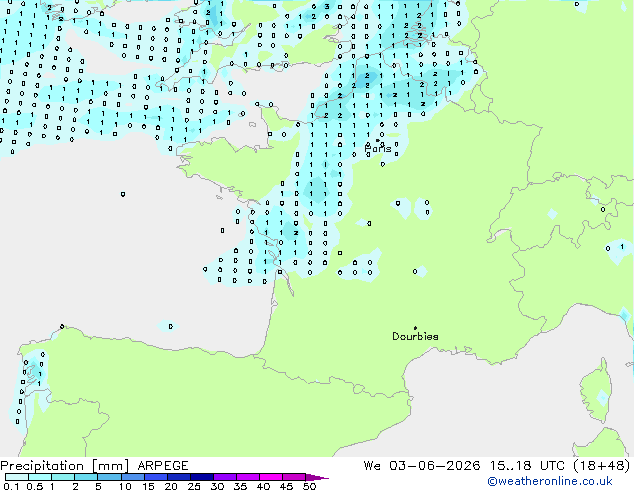Click the legend value '35'
This screenshot has height=490, width=634.
(240, 486)
